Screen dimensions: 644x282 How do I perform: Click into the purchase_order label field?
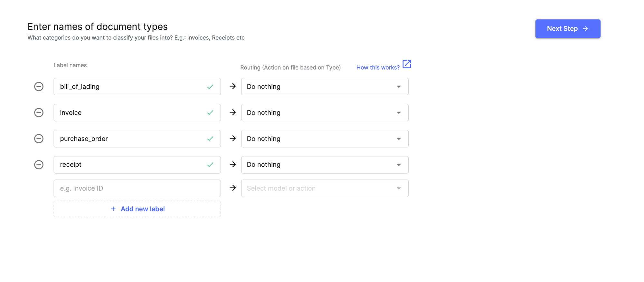pos(129,139)
